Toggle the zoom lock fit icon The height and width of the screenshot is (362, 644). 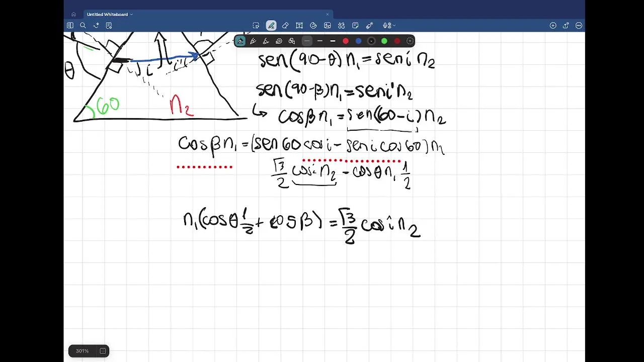point(103,351)
